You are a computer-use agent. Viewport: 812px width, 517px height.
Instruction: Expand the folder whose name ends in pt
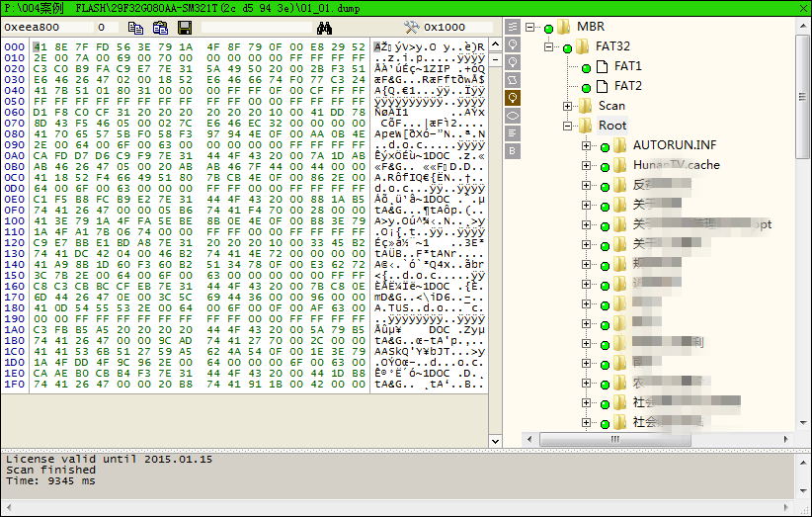pyautogui.click(x=586, y=224)
